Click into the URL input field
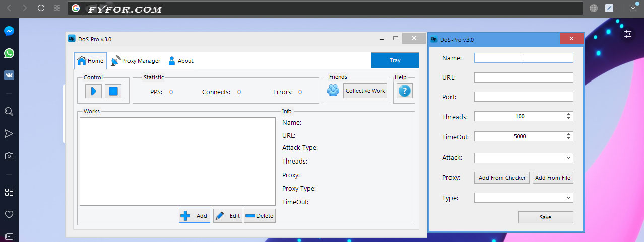644x242 pixels. [x=524, y=77]
